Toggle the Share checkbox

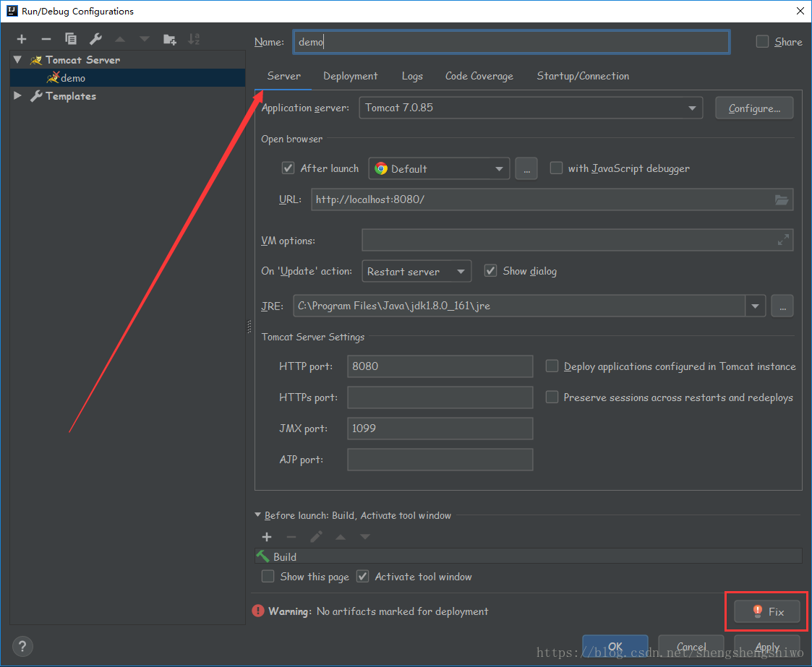762,41
